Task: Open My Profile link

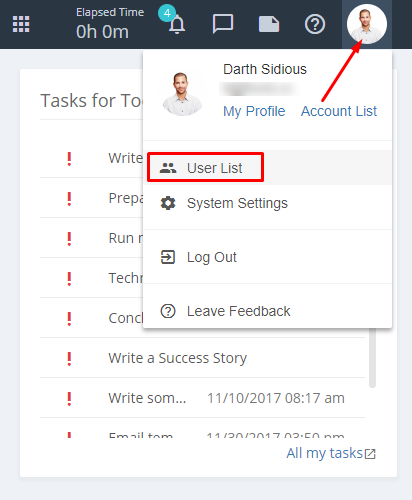Action: coord(254,111)
